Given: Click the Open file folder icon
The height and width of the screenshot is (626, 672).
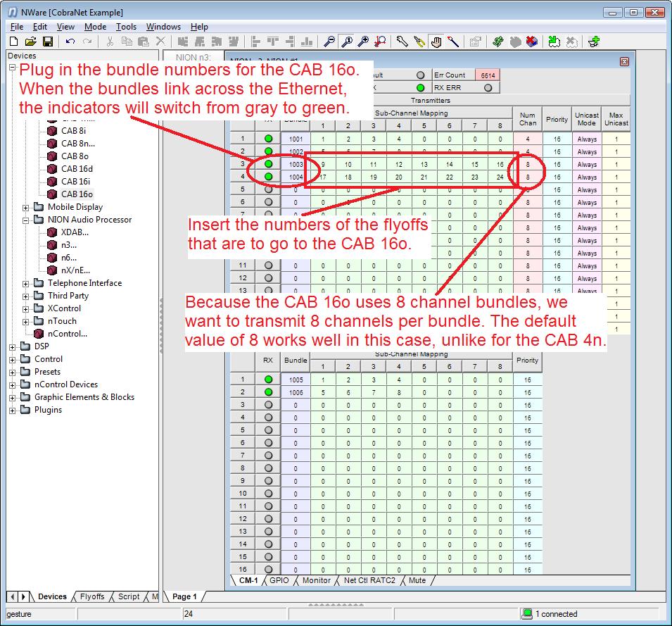Looking at the screenshot, I should (30, 42).
